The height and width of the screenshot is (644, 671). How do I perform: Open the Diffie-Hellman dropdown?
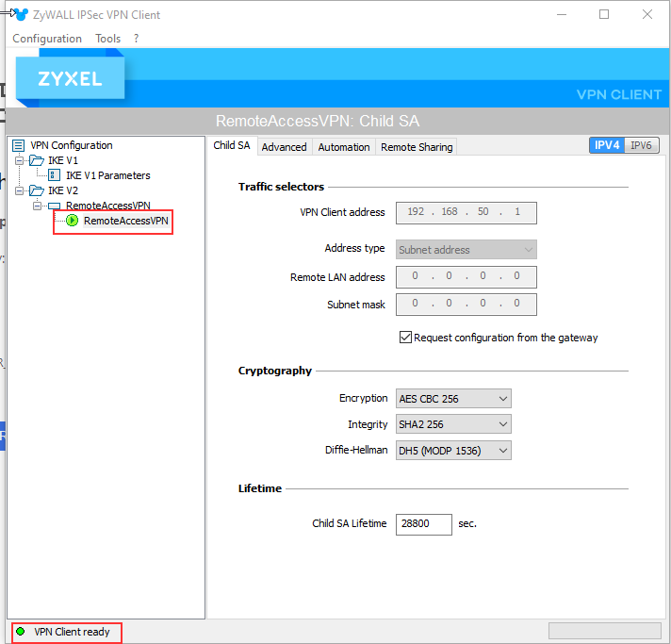(x=453, y=451)
